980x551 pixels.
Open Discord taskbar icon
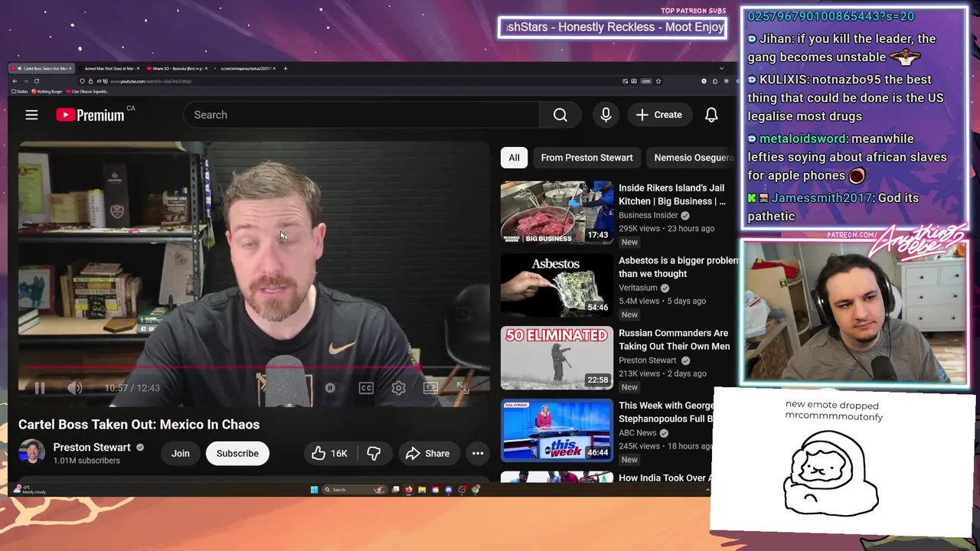(449, 490)
